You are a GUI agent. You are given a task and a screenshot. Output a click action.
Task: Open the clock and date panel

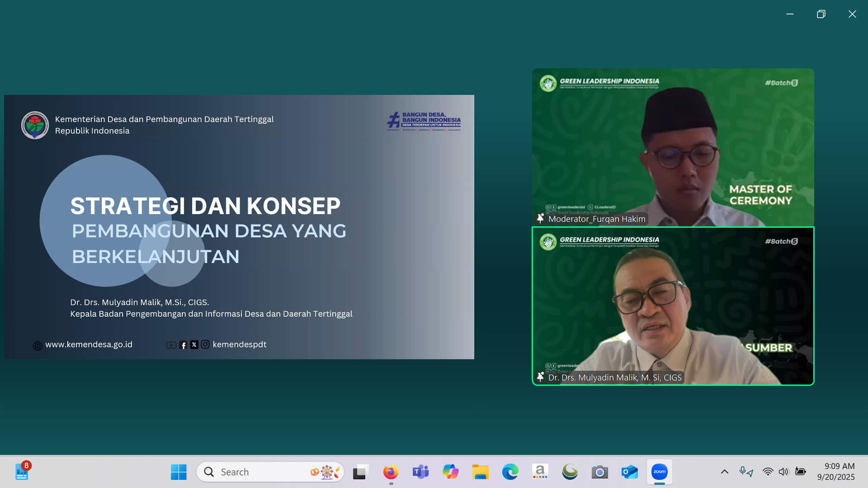836,472
